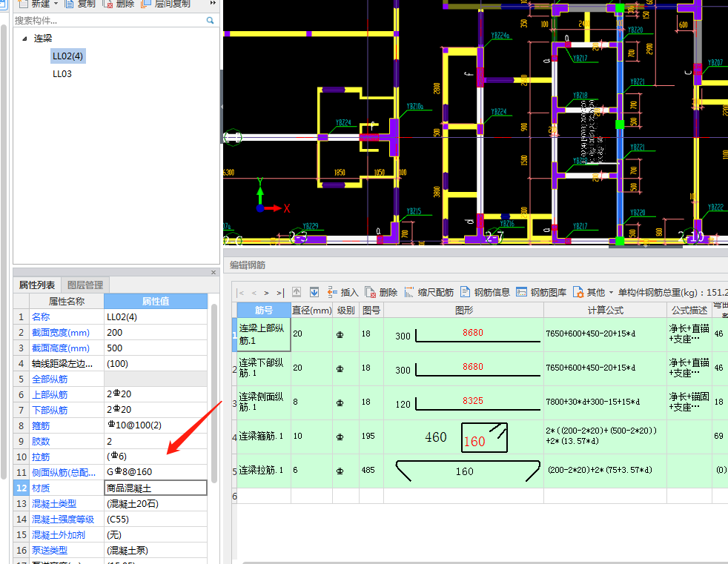Focus the 搜索构件 search field
Screen dimensions: 728x564
[109, 21]
